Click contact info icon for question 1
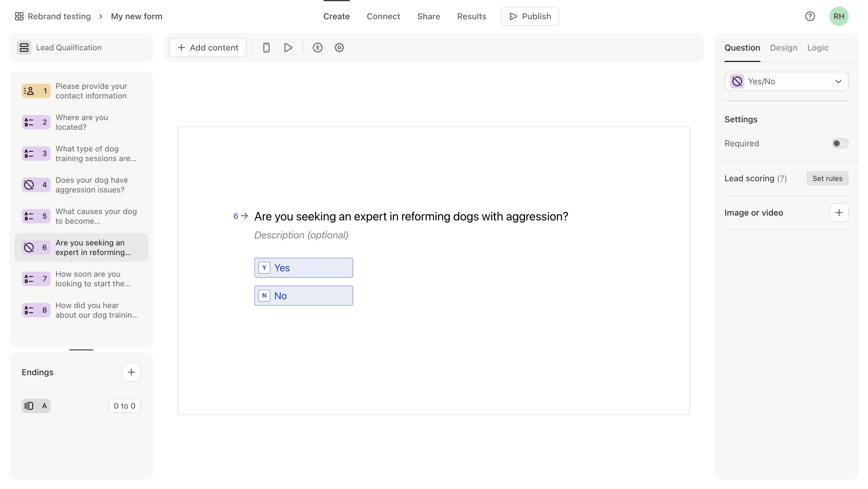Image resolution: width=868 pixels, height=489 pixels. coord(29,91)
